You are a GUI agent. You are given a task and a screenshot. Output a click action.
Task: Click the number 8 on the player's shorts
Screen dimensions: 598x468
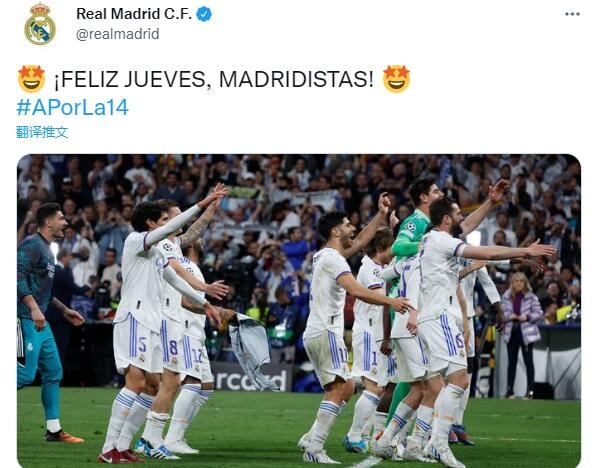click(x=173, y=348)
